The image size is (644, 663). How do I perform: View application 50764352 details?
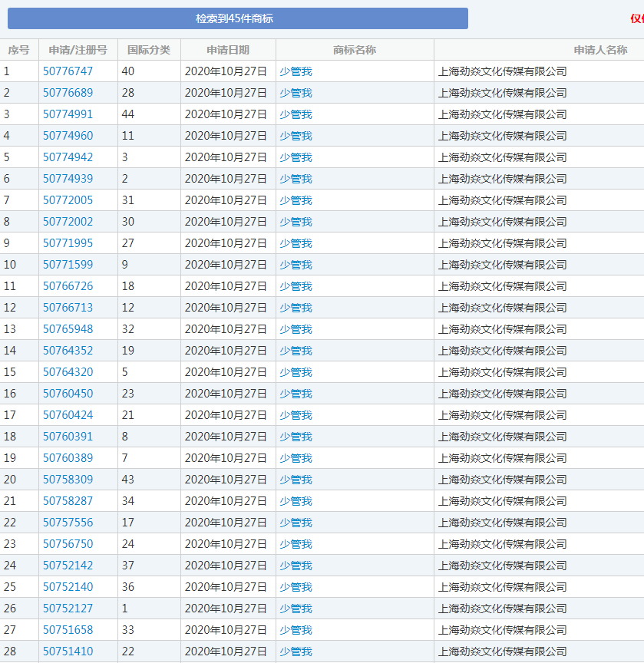(x=68, y=351)
